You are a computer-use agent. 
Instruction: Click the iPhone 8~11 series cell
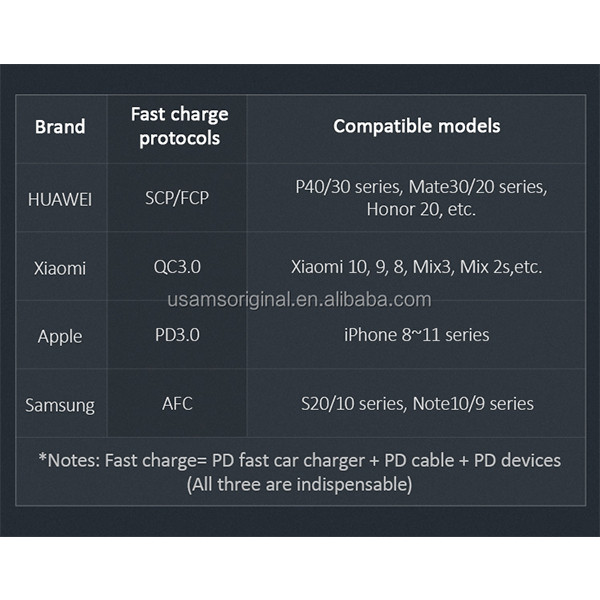[416, 335]
